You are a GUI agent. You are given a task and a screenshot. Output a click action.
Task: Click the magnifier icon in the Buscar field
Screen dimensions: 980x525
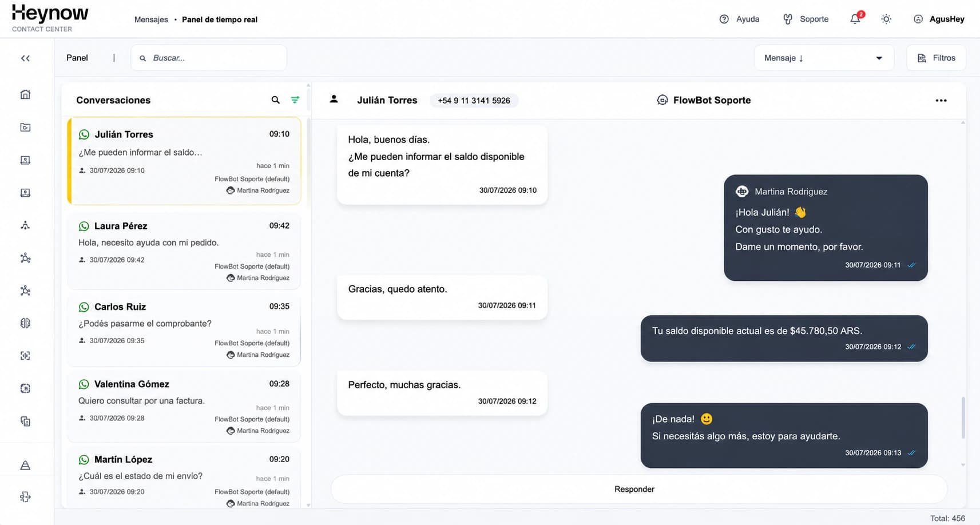[x=143, y=58]
